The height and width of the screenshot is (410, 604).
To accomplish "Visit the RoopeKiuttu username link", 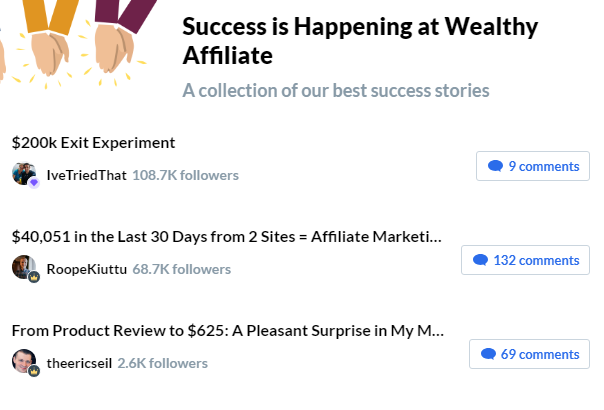I will point(86,269).
